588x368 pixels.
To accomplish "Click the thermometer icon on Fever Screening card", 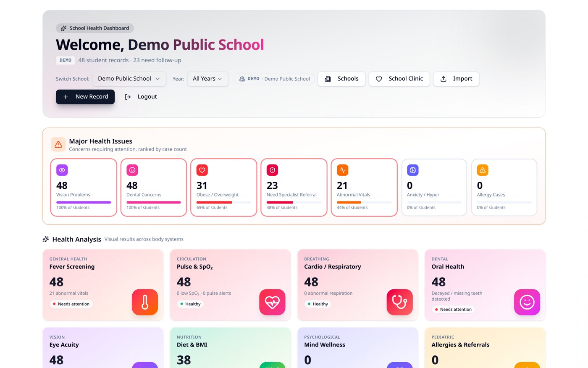I will tap(145, 302).
